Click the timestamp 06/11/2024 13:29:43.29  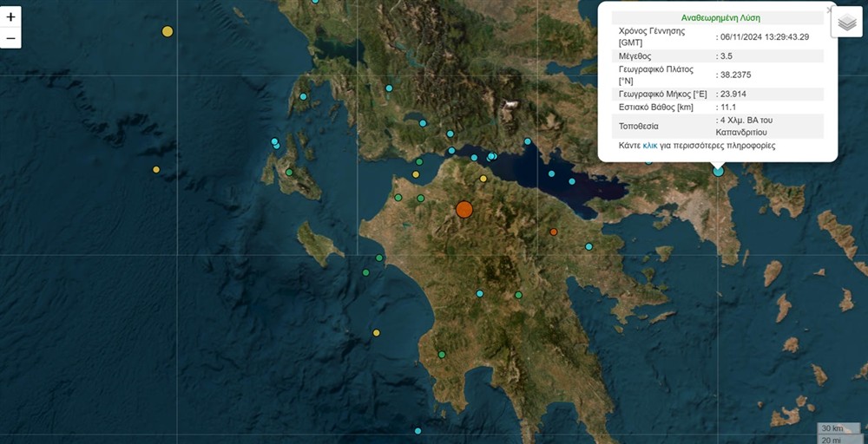point(764,36)
